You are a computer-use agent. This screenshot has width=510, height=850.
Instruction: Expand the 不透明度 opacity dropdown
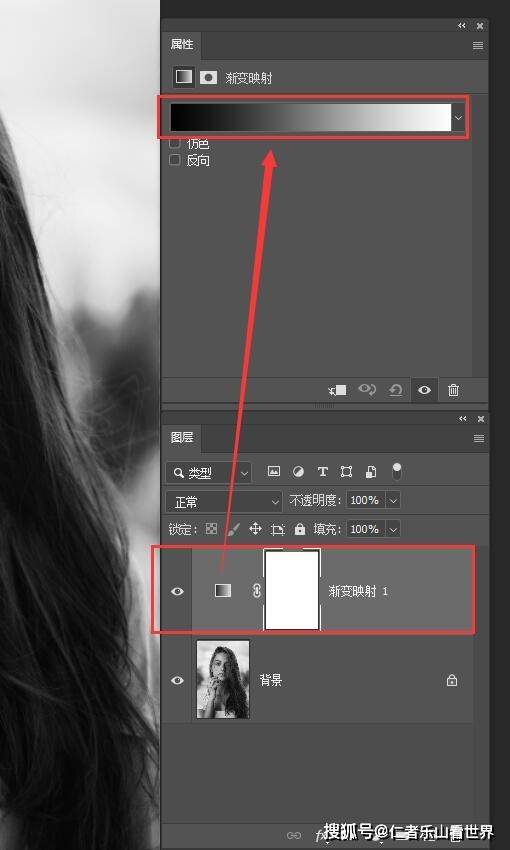pos(394,500)
